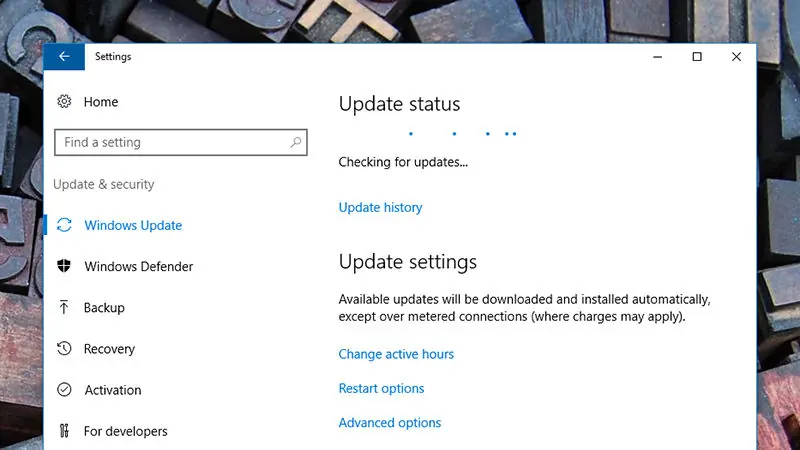The image size is (800, 450).
Task: Open Restart options link
Action: click(x=381, y=389)
